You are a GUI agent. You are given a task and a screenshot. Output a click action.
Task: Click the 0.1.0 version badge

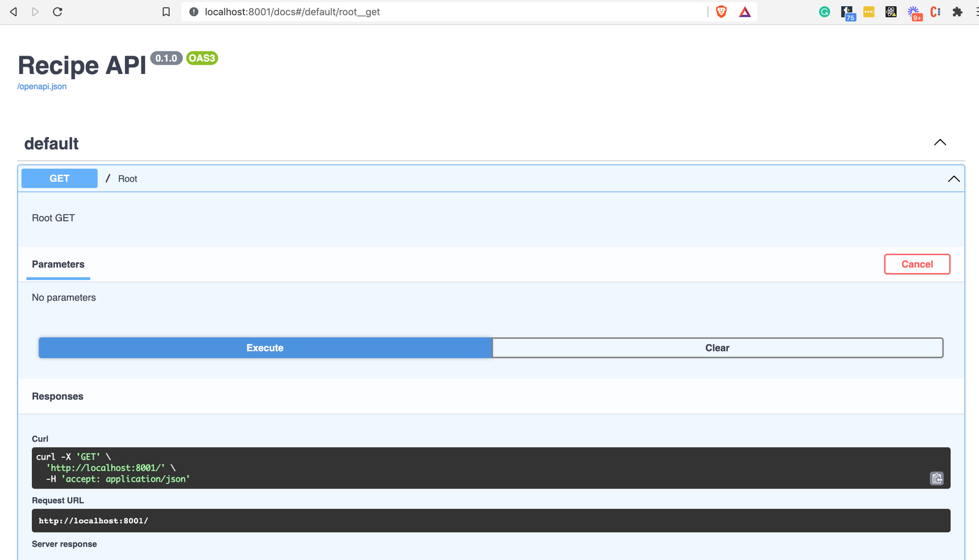[x=166, y=58]
